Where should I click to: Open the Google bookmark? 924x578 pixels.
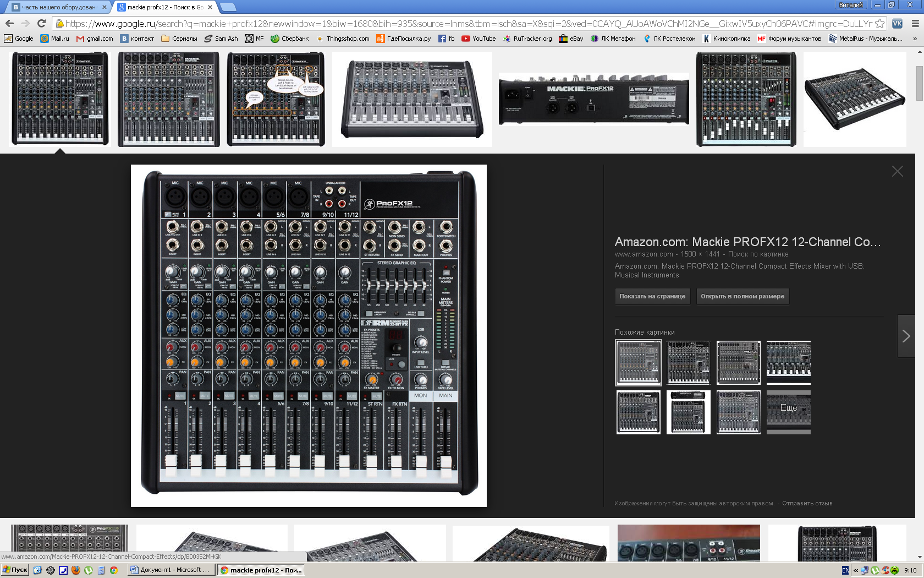coord(19,39)
